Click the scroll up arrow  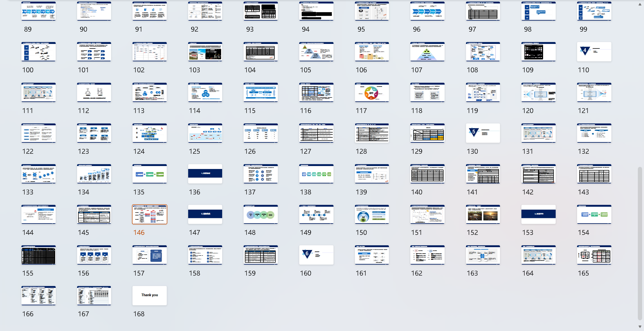(x=640, y=4)
